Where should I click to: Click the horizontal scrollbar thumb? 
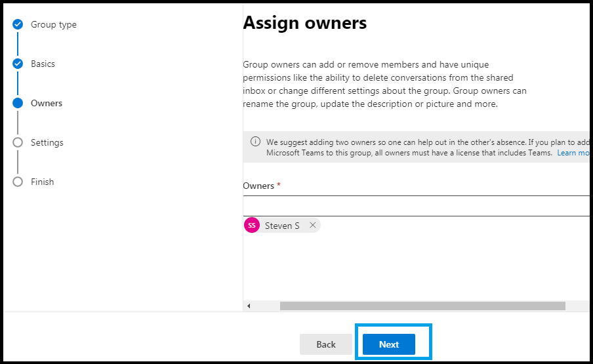pyautogui.click(x=422, y=306)
